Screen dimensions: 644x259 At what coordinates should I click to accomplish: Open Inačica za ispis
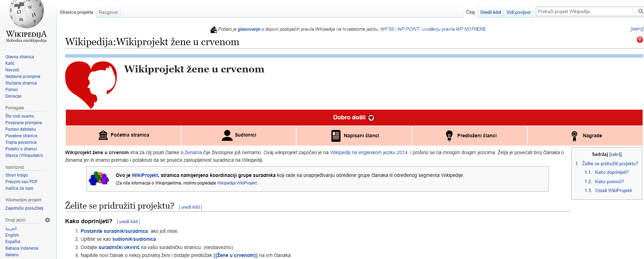click(x=19, y=188)
